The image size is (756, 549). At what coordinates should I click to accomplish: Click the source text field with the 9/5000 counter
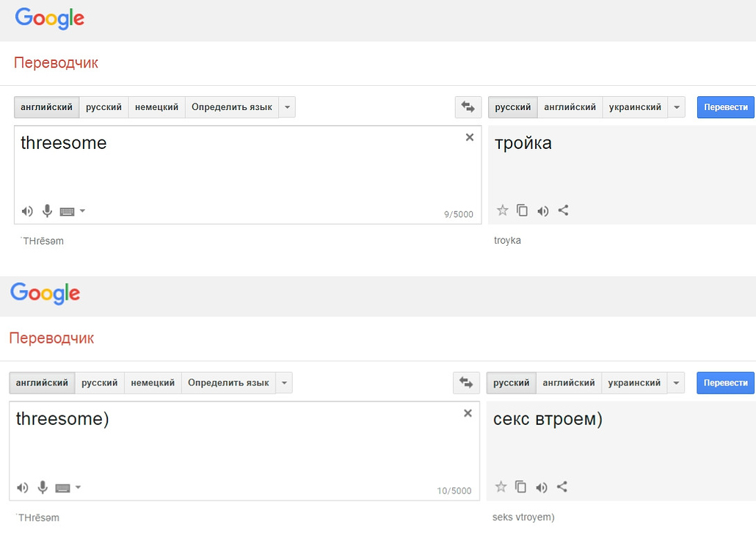point(248,175)
